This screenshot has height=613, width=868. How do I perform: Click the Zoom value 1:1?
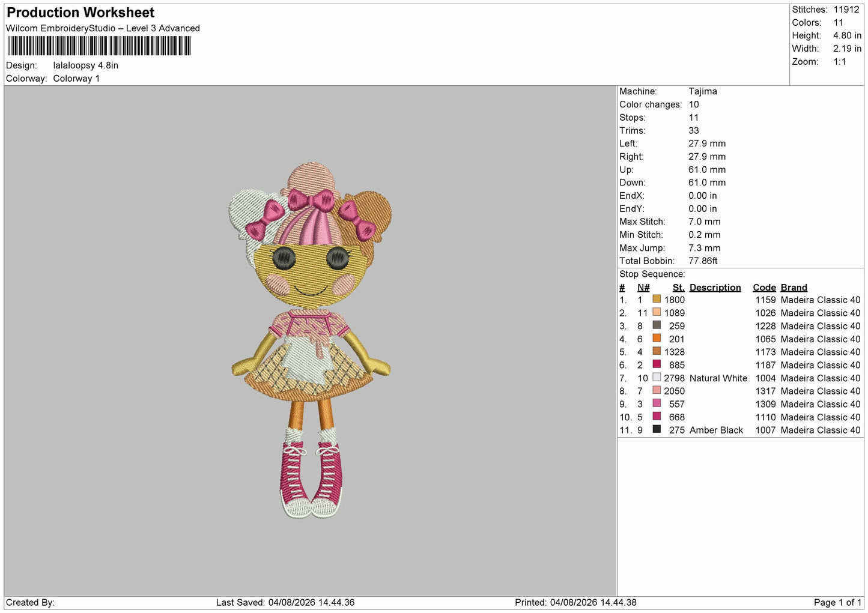tap(840, 62)
